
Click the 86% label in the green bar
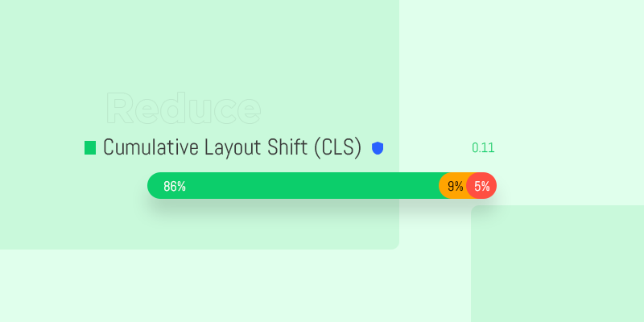[175, 187]
